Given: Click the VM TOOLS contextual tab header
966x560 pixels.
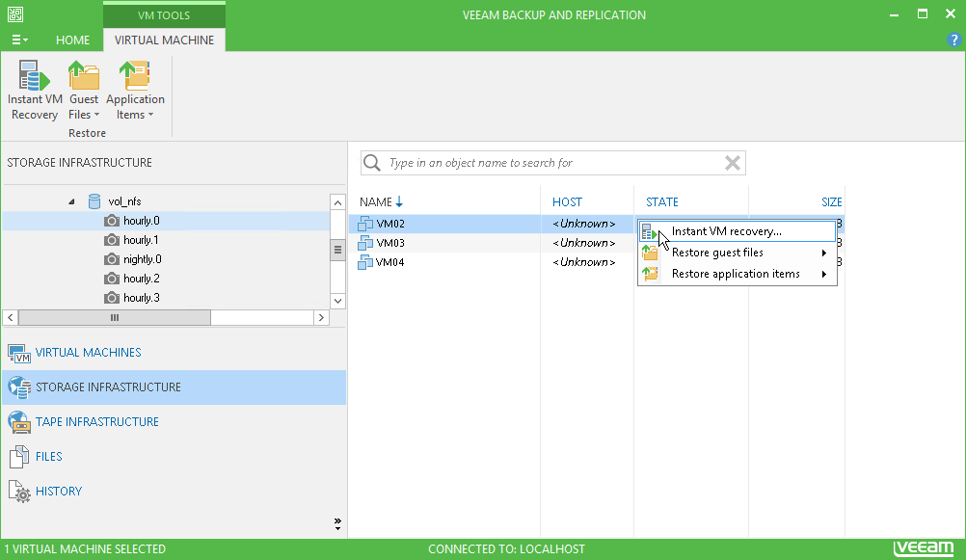Looking at the screenshot, I should 164,15.
